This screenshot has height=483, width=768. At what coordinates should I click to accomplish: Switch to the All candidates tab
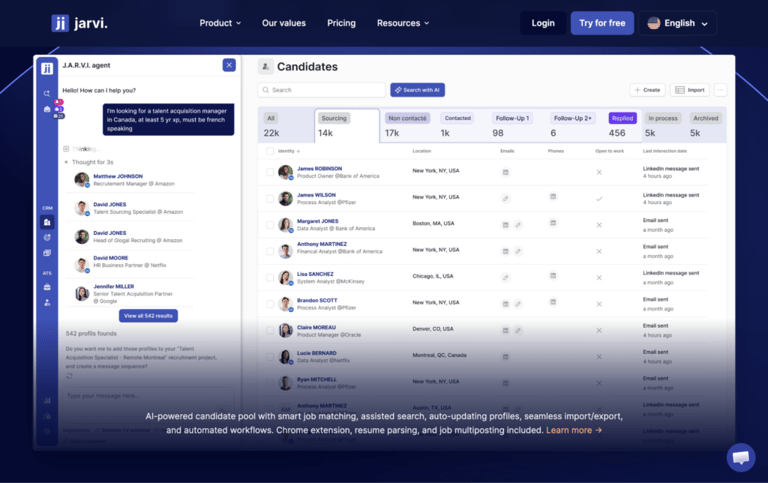pos(286,125)
